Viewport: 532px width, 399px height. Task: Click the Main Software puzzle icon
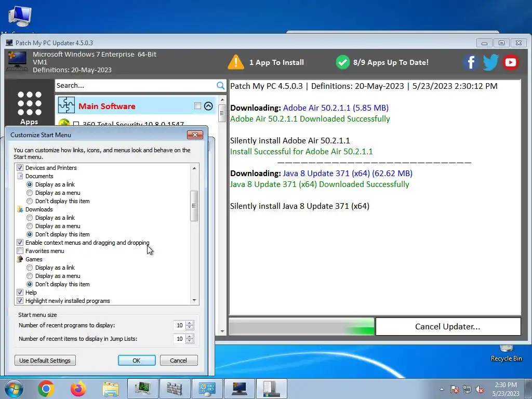pyautogui.click(x=66, y=105)
